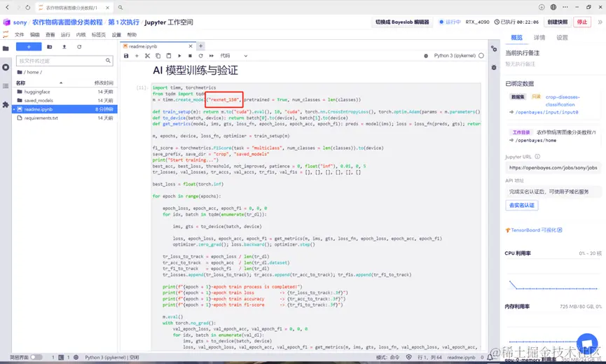Open the browser more options menu
The width and height of the screenshot is (606, 364).
(565, 7)
